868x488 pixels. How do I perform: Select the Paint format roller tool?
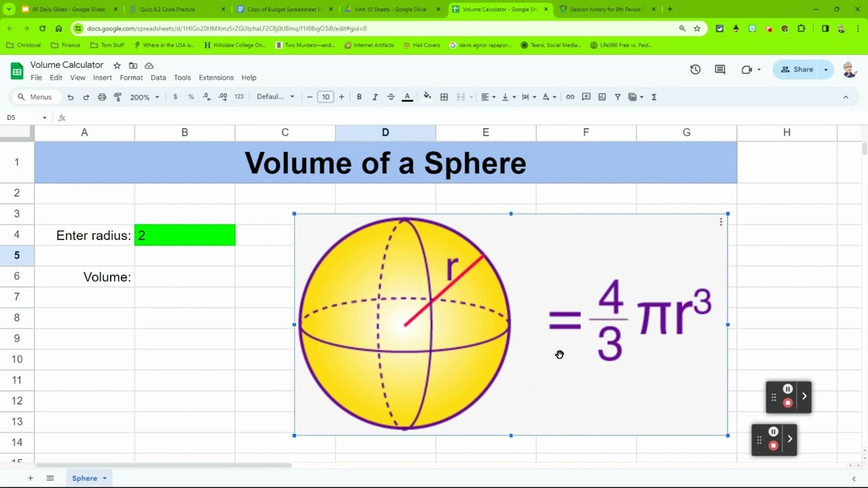point(117,97)
